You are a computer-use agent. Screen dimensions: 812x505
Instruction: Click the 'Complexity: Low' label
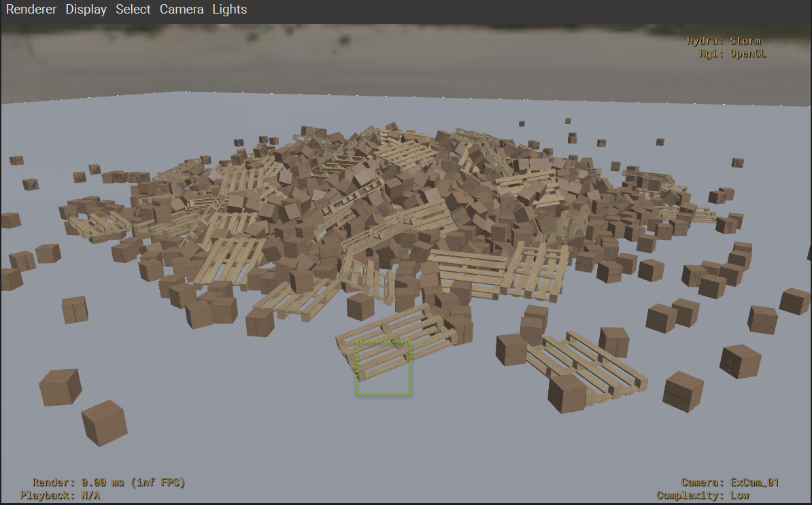tap(703, 495)
